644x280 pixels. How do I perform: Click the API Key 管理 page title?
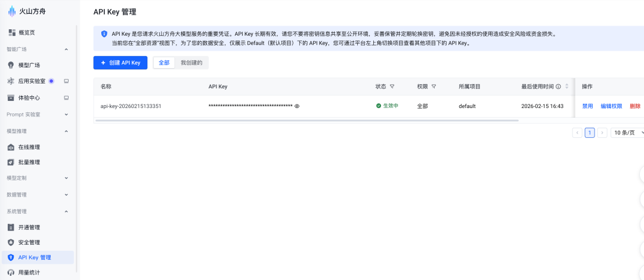coord(114,12)
